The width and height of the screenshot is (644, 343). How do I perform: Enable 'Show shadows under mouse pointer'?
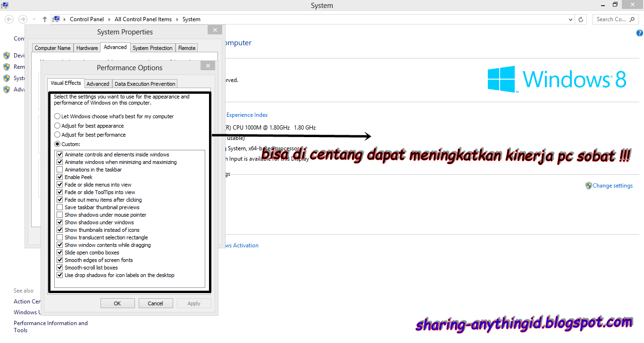(59, 215)
